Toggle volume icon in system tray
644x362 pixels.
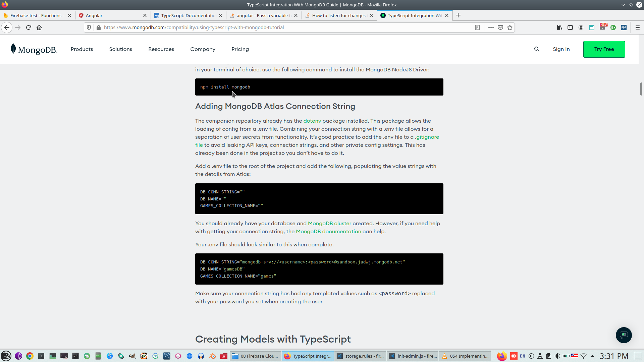[x=557, y=356]
